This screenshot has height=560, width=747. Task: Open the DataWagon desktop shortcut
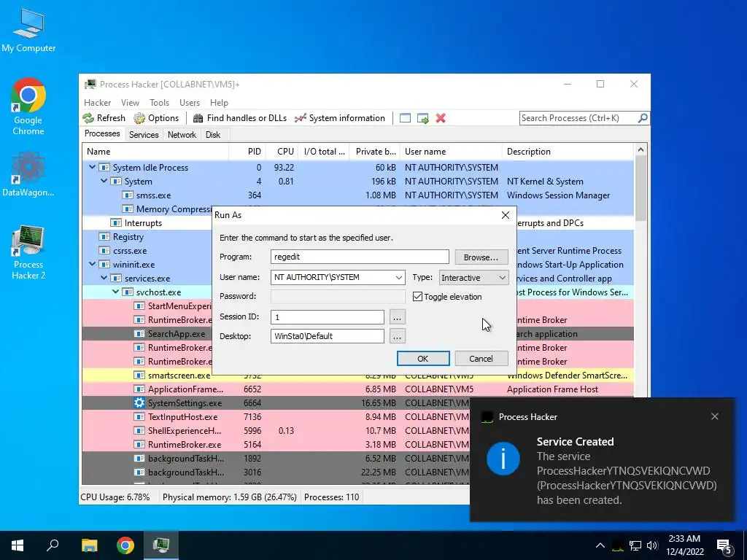coord(28,174)
